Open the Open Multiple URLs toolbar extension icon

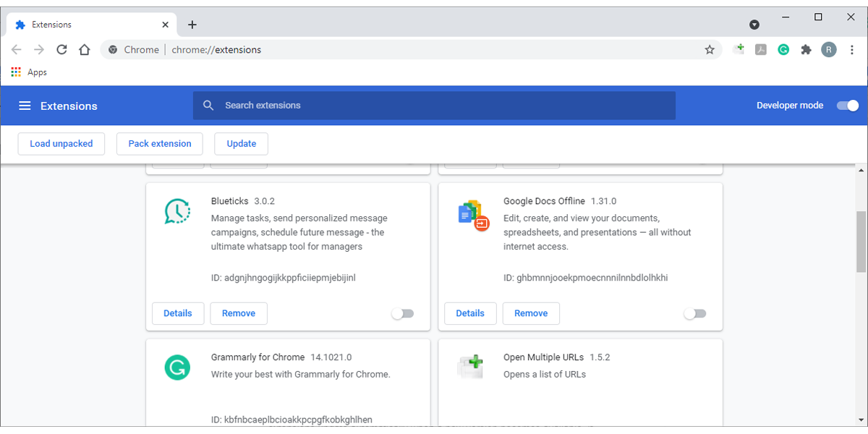tap(739, 49)
